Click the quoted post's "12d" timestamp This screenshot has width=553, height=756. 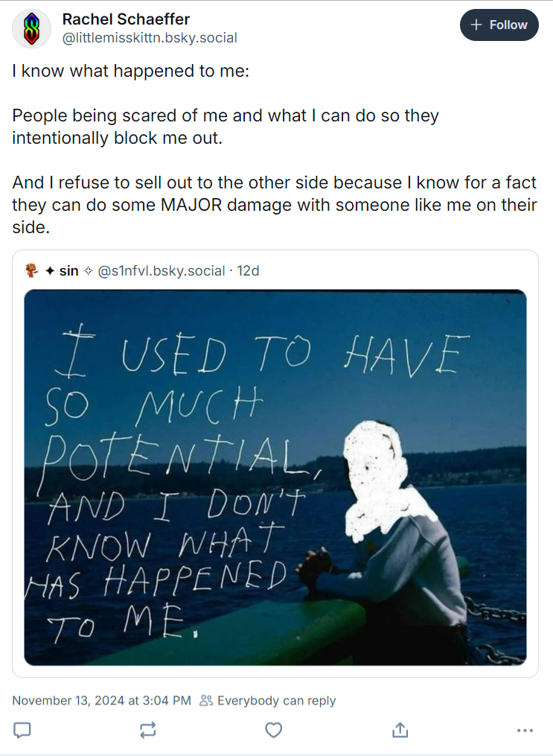[x=248, y=270]
